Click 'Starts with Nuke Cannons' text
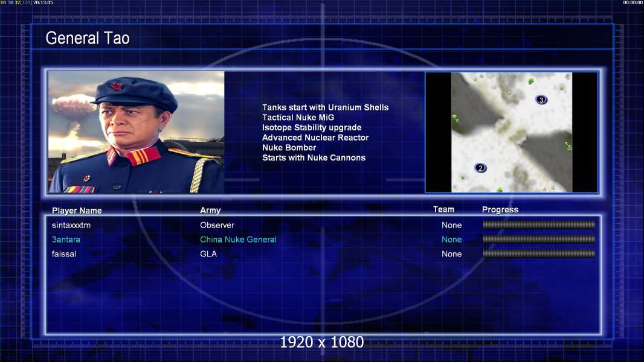The image size is (644, 362). point(314,157)
